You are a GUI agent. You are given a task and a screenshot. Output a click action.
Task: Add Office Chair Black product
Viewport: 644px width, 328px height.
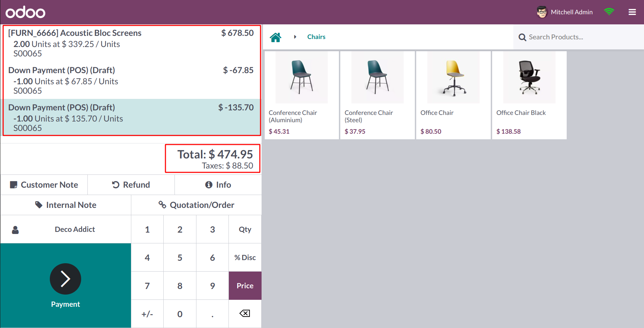(529, 95)
